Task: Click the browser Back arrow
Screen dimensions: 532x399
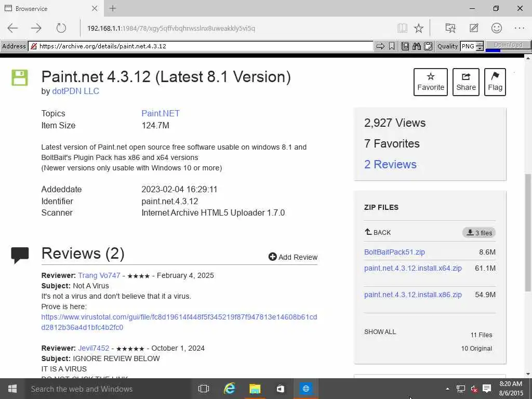Action: [12, 28]
